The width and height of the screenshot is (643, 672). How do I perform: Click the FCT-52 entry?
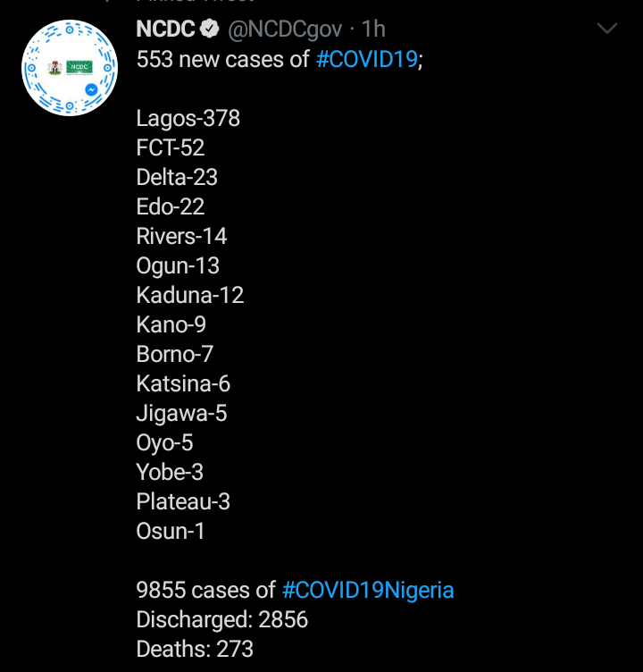pyautogui.click(x=171, y=148)
